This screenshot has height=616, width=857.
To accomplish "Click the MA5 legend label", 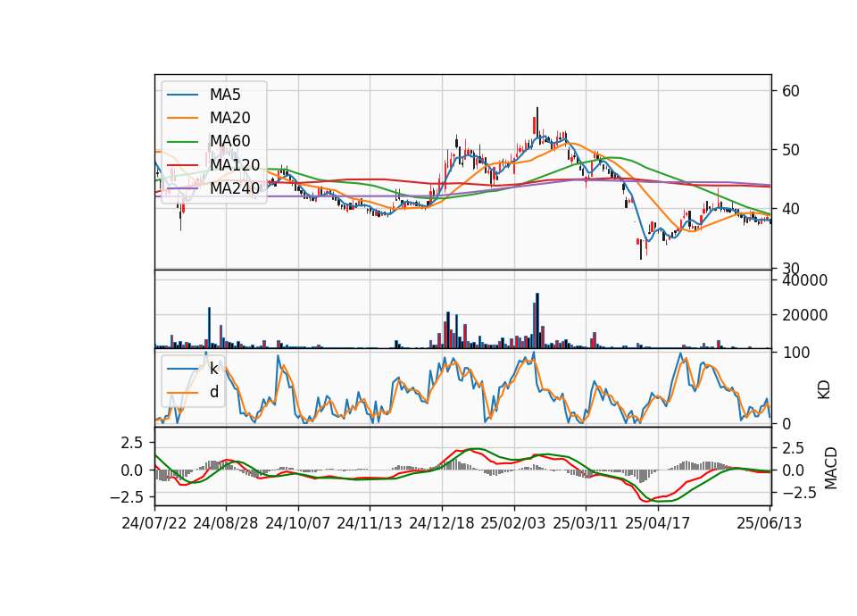I will [225, 95].
